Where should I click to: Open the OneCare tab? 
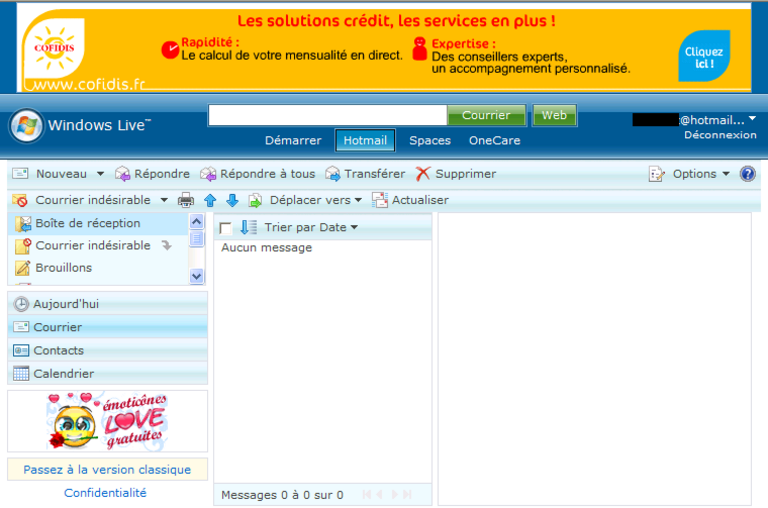point(494,141)
